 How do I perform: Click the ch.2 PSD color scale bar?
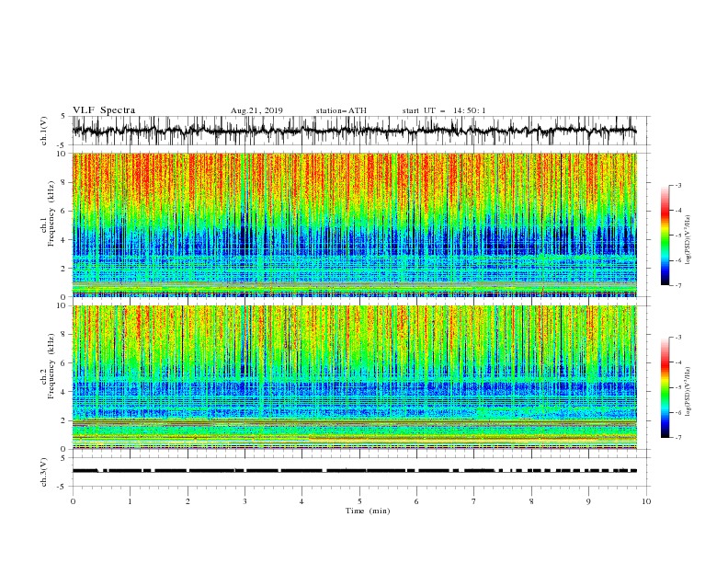click(x=665, y=387)
